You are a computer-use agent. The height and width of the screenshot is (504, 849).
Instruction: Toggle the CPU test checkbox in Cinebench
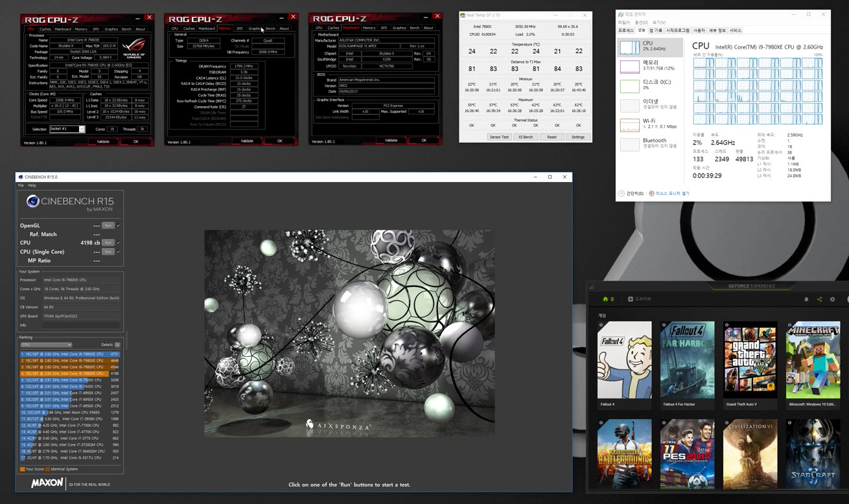pos(119,242)
